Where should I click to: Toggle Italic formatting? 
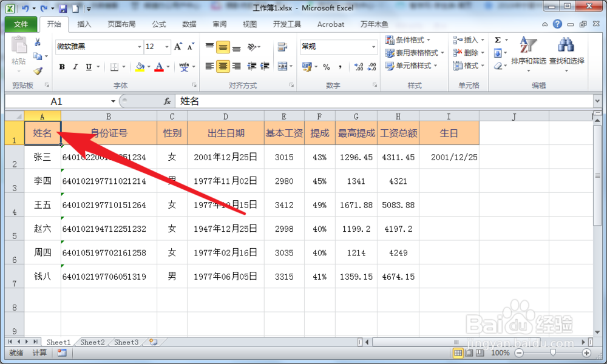point(75,67)
